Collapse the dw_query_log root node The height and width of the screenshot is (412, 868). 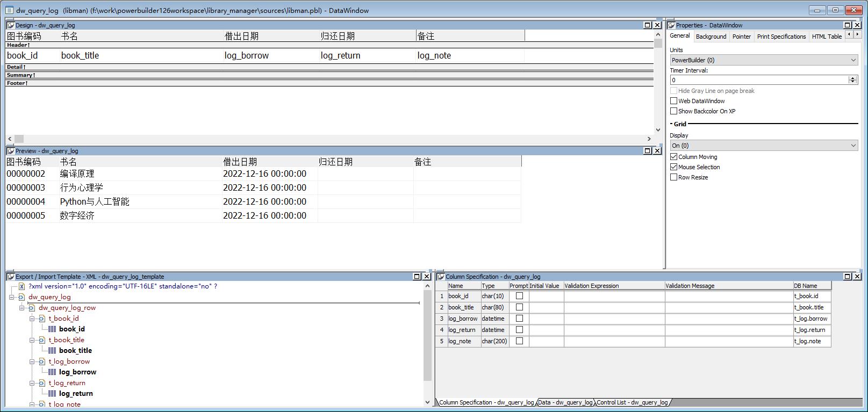12,297
